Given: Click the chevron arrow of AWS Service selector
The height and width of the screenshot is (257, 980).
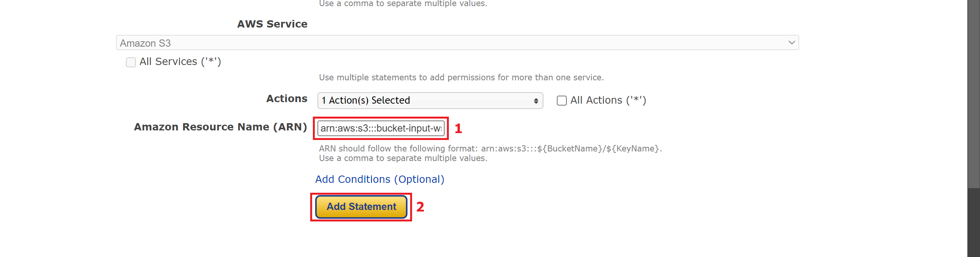Looking at the screenshot, I should pos(792,42).
